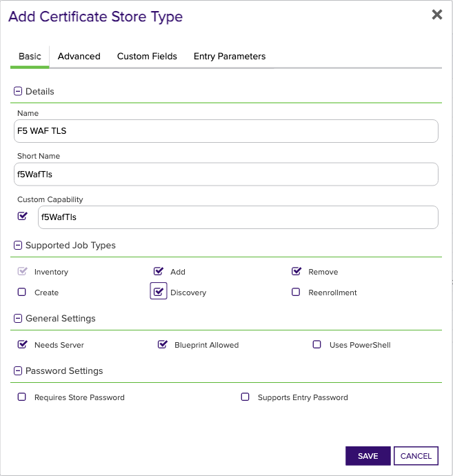Viewport: 453px width, 476px height.
Task: Enable the Reenrollment checkbox
Action: [296, 292]
